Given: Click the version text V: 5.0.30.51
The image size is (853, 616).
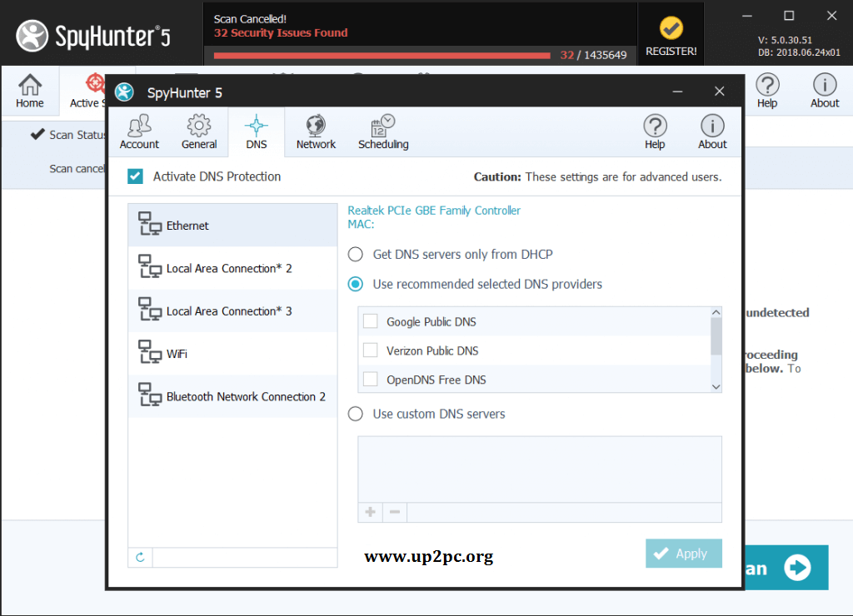Looking at the screenshot, I should [785, 40].
